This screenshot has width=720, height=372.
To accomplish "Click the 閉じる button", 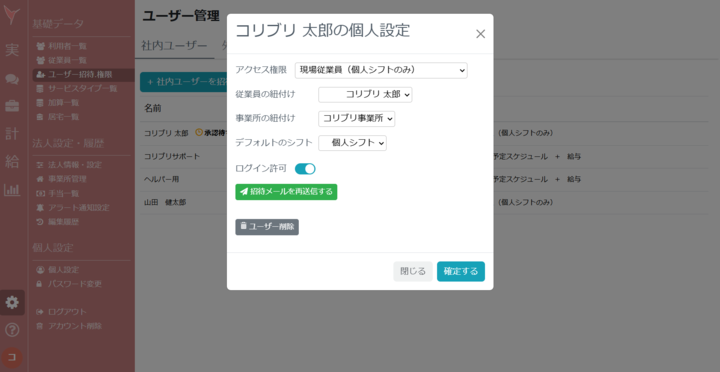I will click(x=413, y=271).
